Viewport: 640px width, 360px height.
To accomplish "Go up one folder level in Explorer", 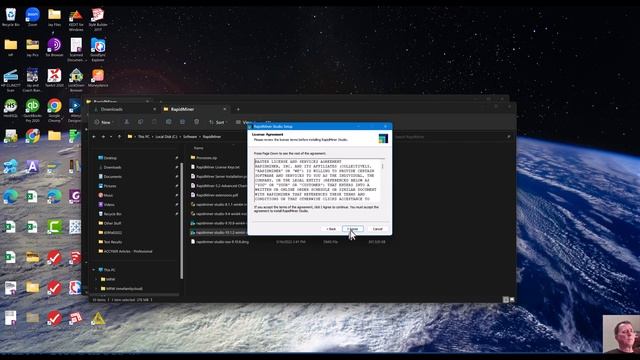I will [x=119, y=137].
